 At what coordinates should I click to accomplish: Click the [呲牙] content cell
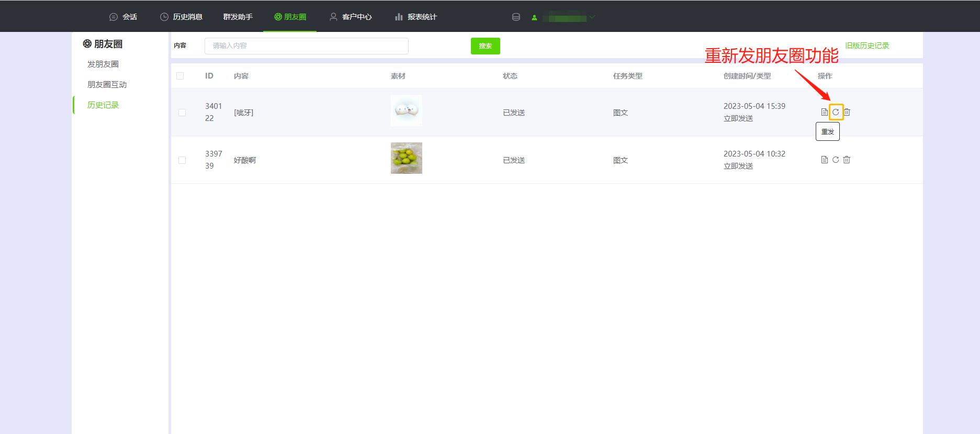click(x=244, y=113)
